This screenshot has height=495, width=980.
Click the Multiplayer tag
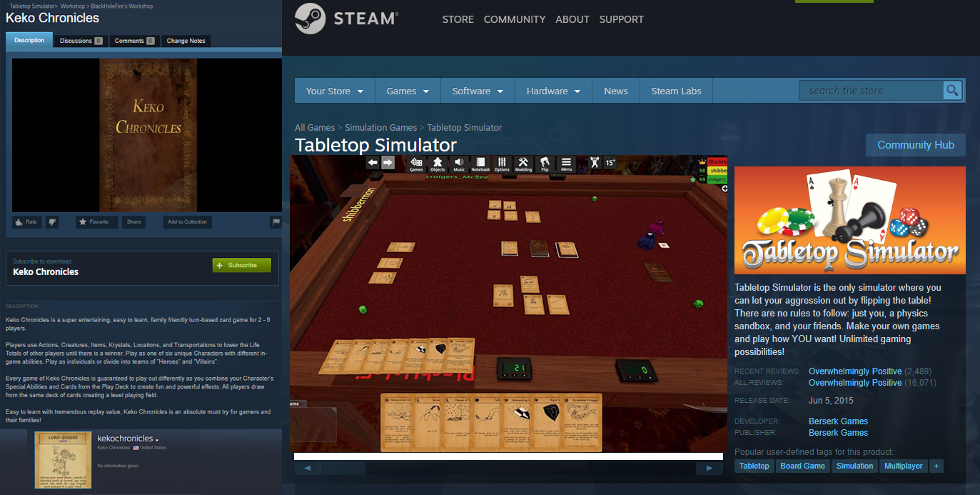click(x=904, y=466)
